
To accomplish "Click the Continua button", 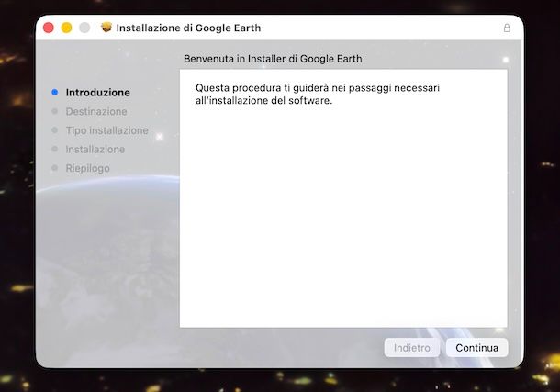I will (476, 348).
